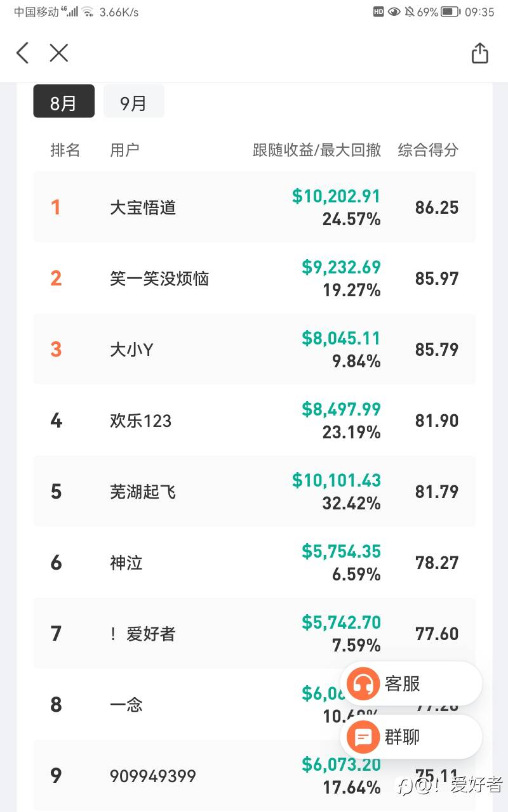Switch to the 8月 tab

pyautogui.click(x=63, y=101)
